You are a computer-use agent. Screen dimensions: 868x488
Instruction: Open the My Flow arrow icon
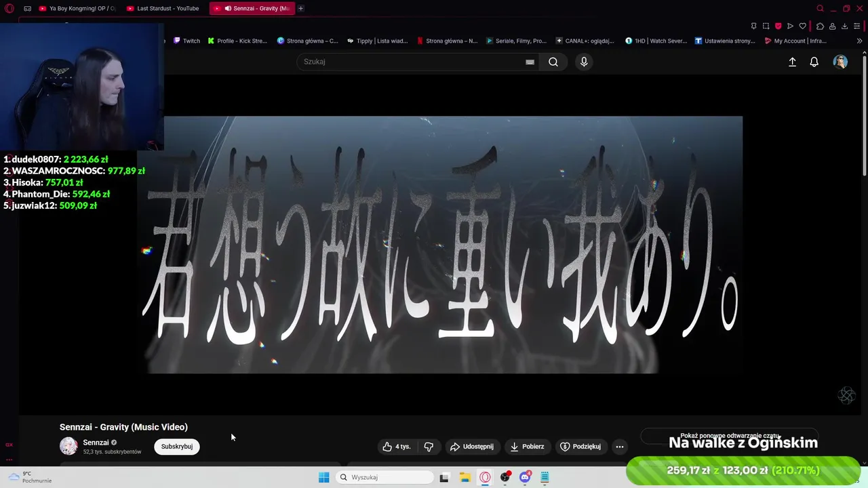pos(790,26)
